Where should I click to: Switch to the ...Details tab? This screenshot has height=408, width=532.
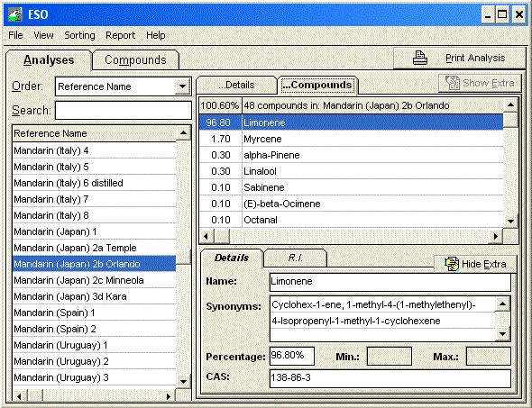pyautogui.click(x=236, y=85)
